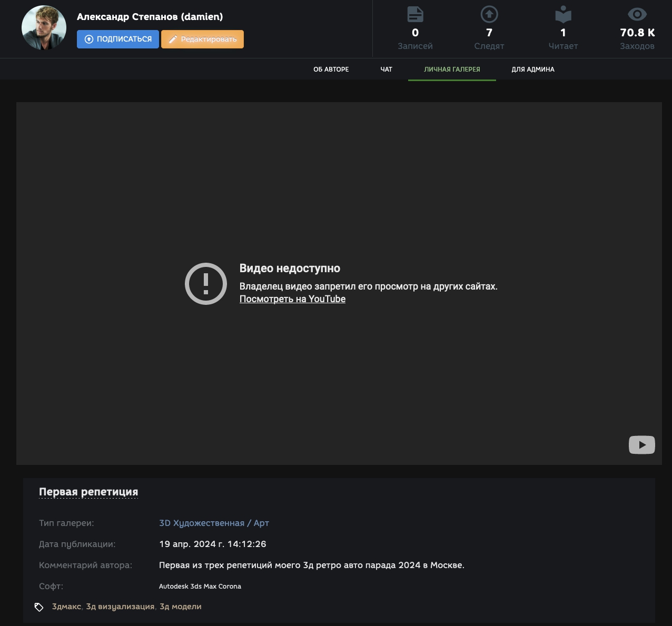Screen dimensions: 672x626
Task: Click the Заходов eye icon
Action: (x=637, y=14)
